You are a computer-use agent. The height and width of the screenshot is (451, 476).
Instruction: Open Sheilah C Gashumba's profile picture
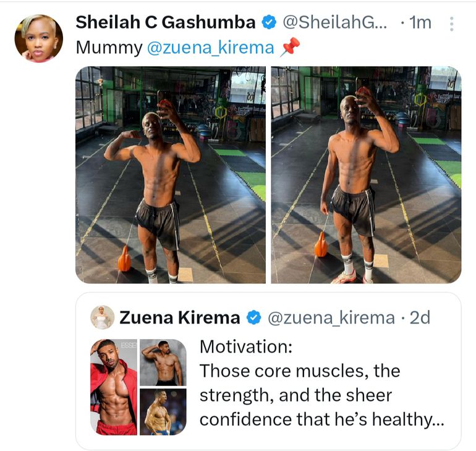[x=39, y=38]
